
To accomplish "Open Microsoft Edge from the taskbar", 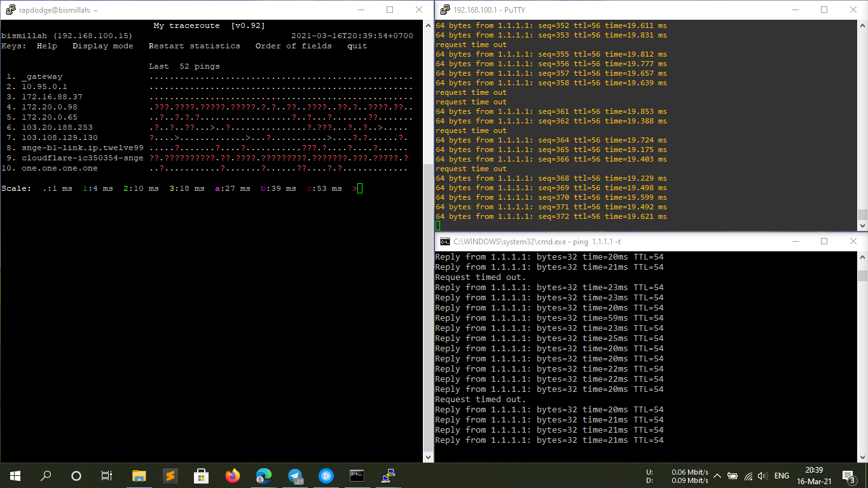I will [263, 475].
